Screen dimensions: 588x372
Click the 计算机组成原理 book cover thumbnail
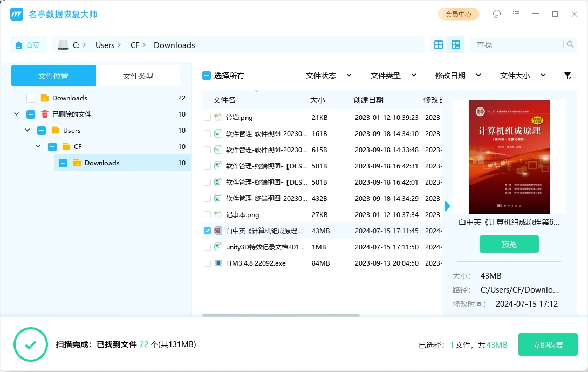[509, 157]
